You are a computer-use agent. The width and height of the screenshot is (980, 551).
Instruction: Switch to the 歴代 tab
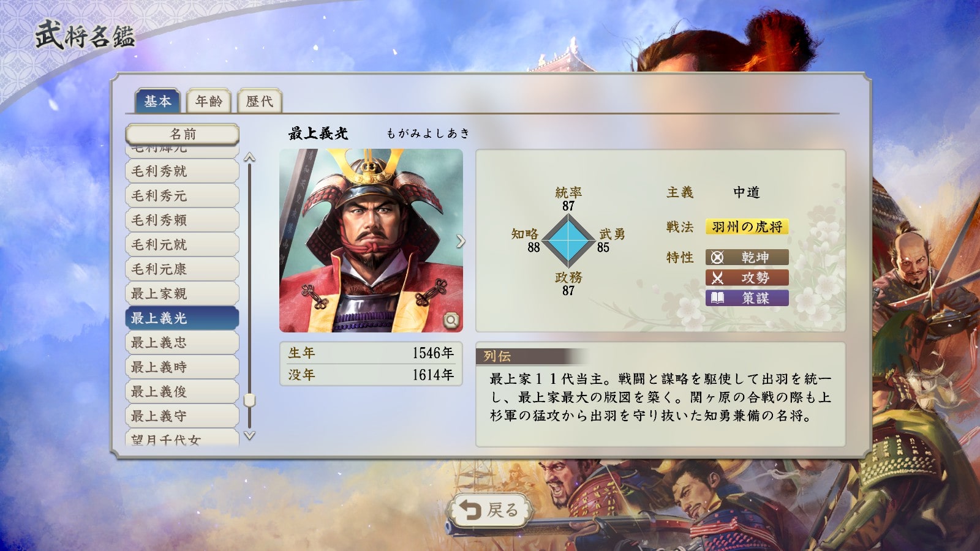pos(260,101)
